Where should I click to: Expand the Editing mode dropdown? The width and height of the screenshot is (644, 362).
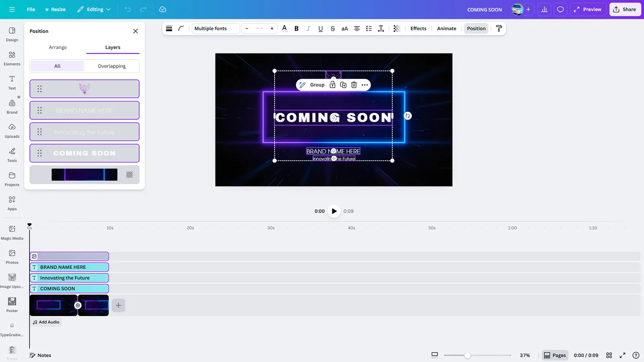click(x=94, y=9)
